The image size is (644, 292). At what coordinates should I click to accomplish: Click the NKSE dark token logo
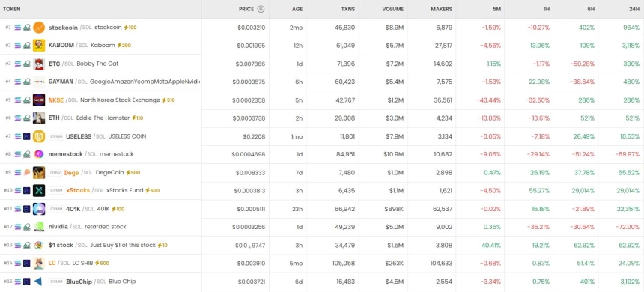click(x=39, y=100)
